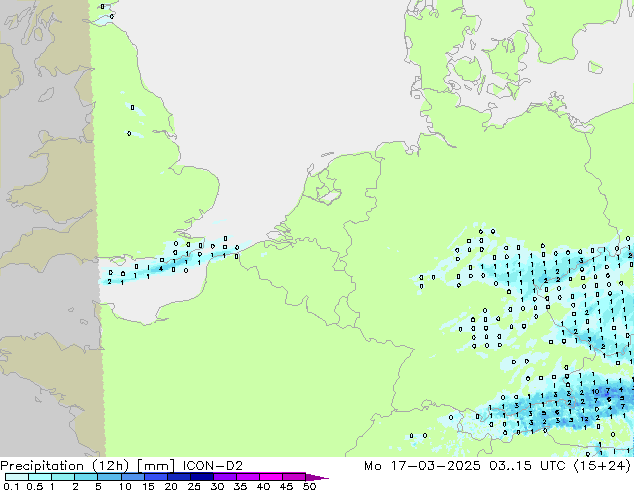Select the legend swatch between 1 and 2
The image size is (634, 490).
[64, 477]
